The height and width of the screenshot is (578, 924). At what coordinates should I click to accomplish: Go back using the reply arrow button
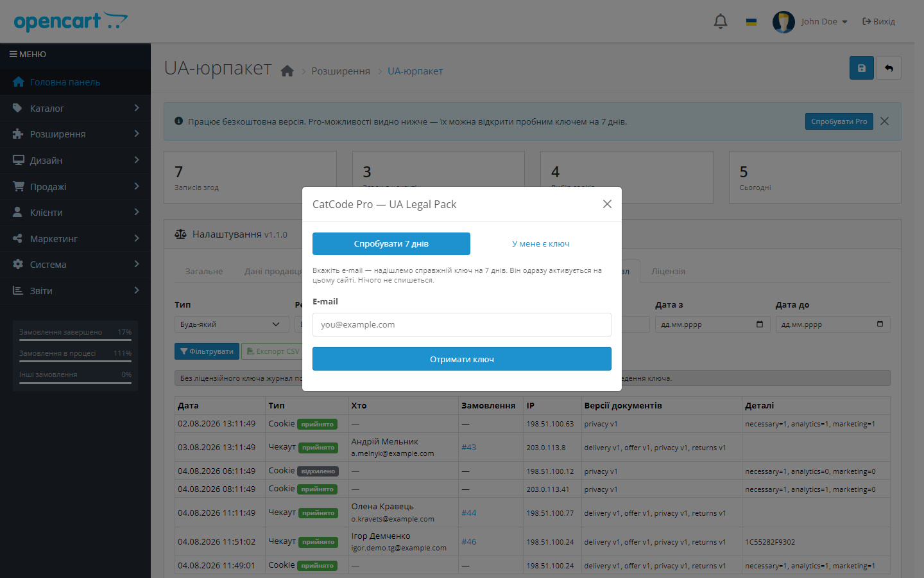[889, 68]
